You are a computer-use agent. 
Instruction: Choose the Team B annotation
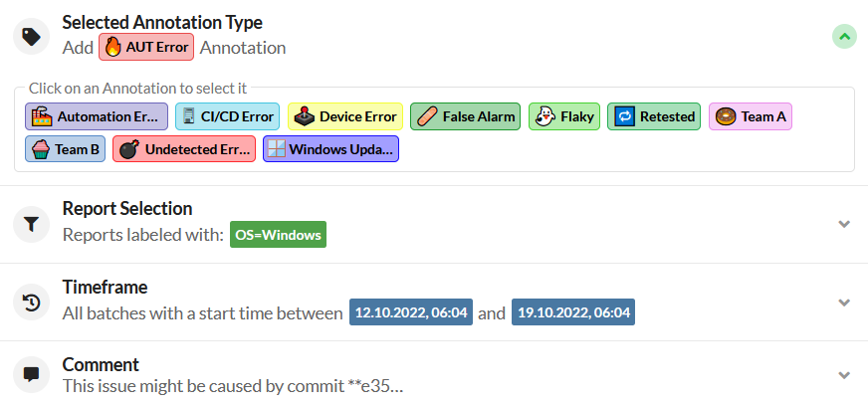point(66,149)
